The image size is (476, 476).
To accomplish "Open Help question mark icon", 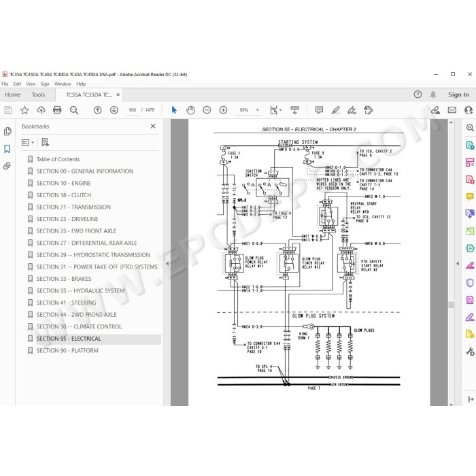I will 418,95.
